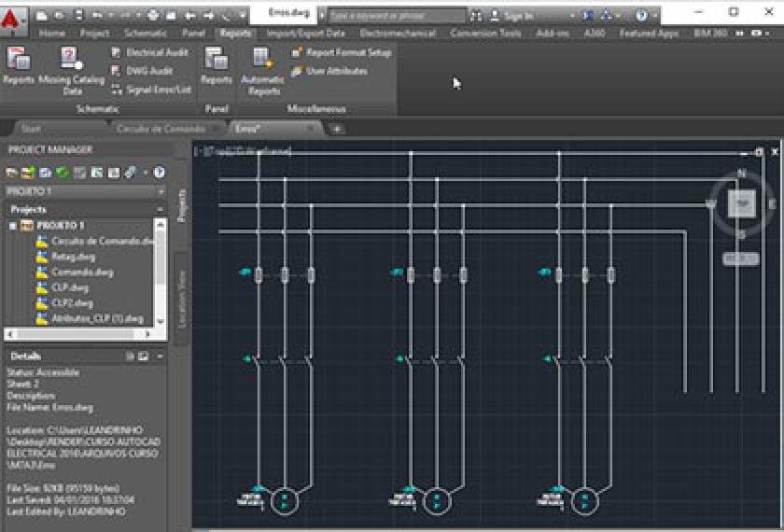The image size is (784, 532).
Task: Click the keyword search input field
Action: 397,16
